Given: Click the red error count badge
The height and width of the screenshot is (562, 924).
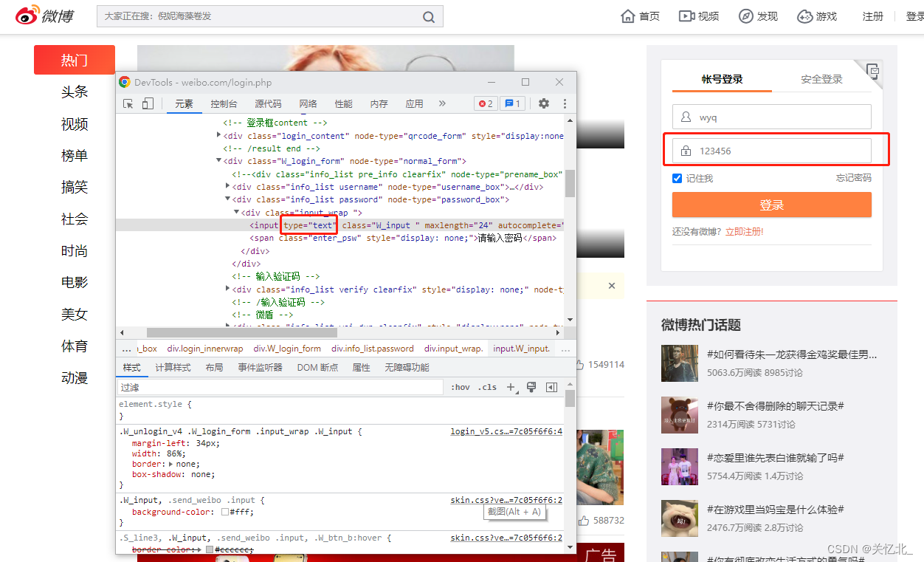Looking at the screenshot, I should (x=486, y=104).
